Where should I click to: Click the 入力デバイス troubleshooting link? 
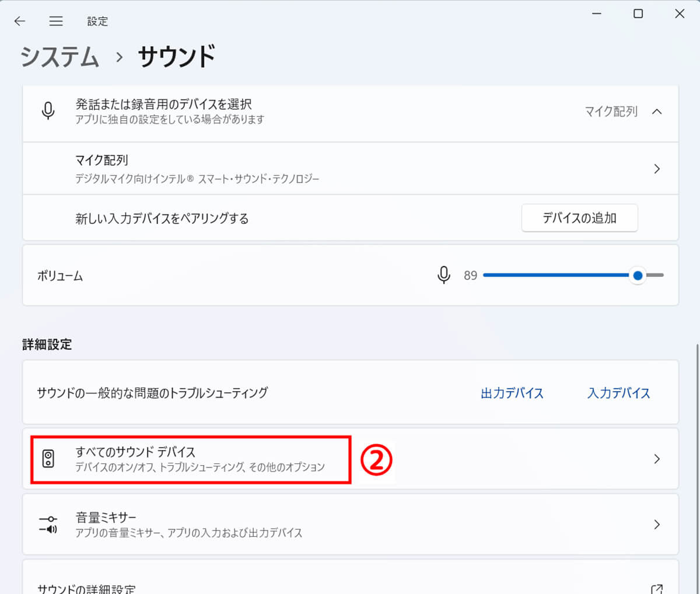[618, 393]
